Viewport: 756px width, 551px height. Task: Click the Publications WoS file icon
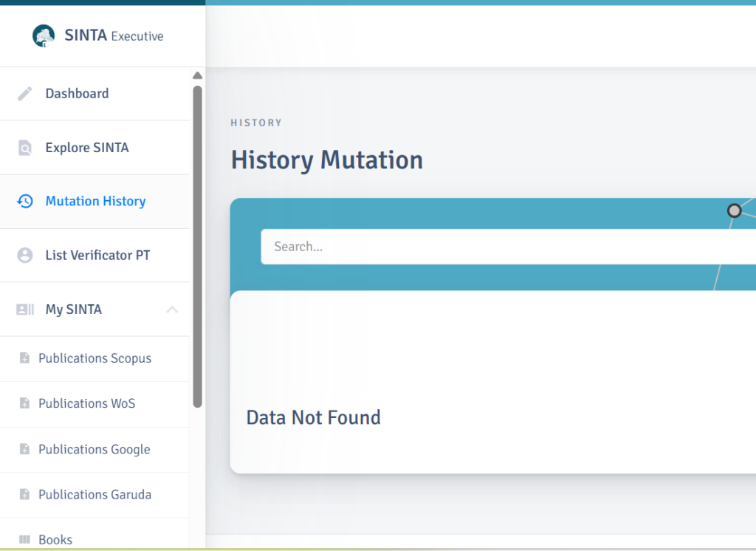24,403
